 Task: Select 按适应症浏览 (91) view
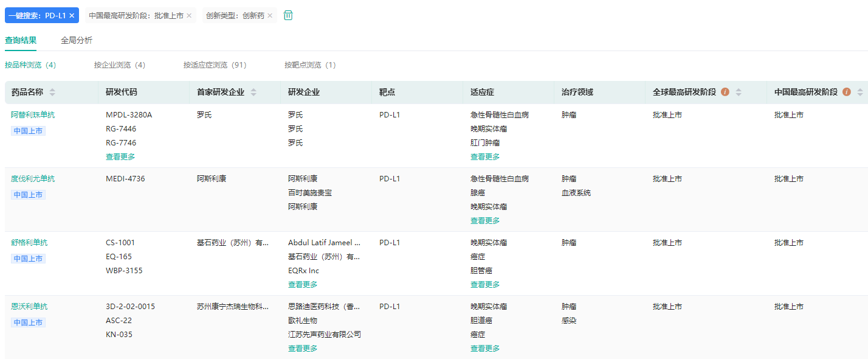[215, 65]
